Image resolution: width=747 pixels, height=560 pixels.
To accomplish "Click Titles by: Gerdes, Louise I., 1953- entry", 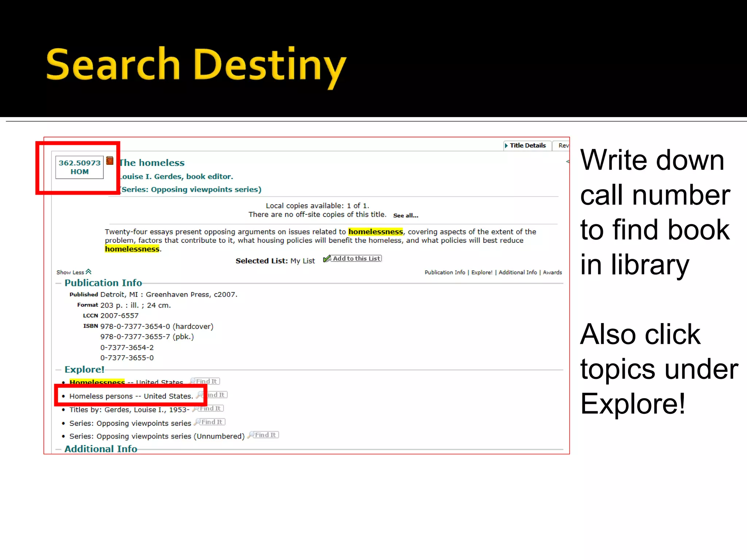I will click(x=129, y=410).
